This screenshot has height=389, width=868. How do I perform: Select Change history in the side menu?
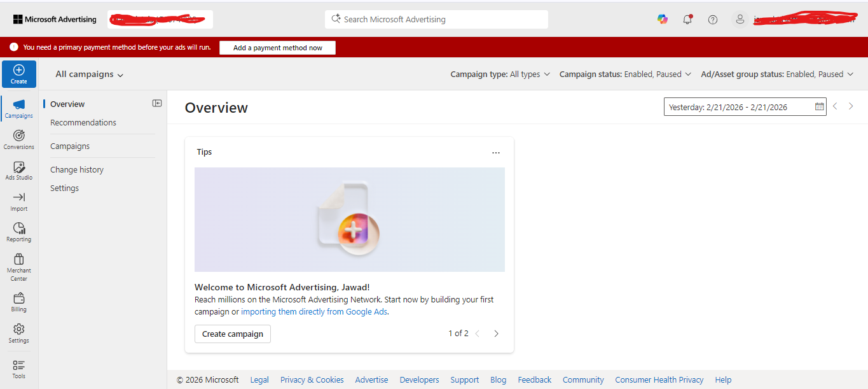click(x=77, y=169)
